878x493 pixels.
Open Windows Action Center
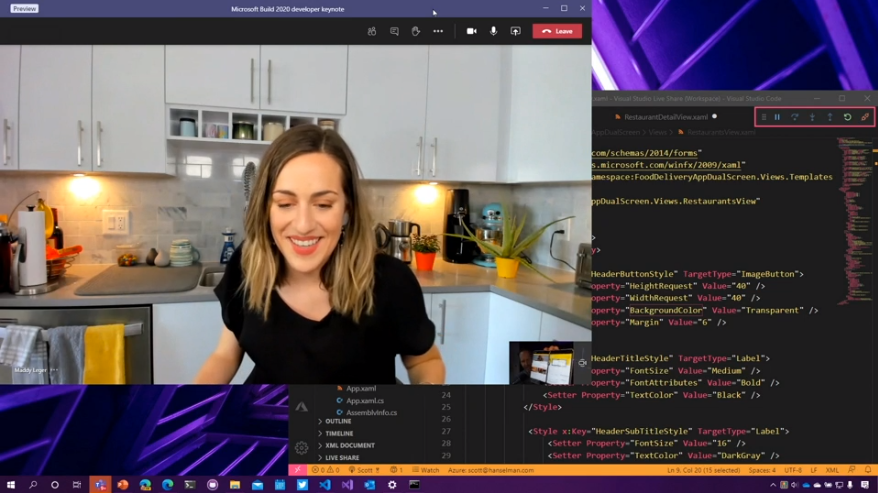pos(865,485)
